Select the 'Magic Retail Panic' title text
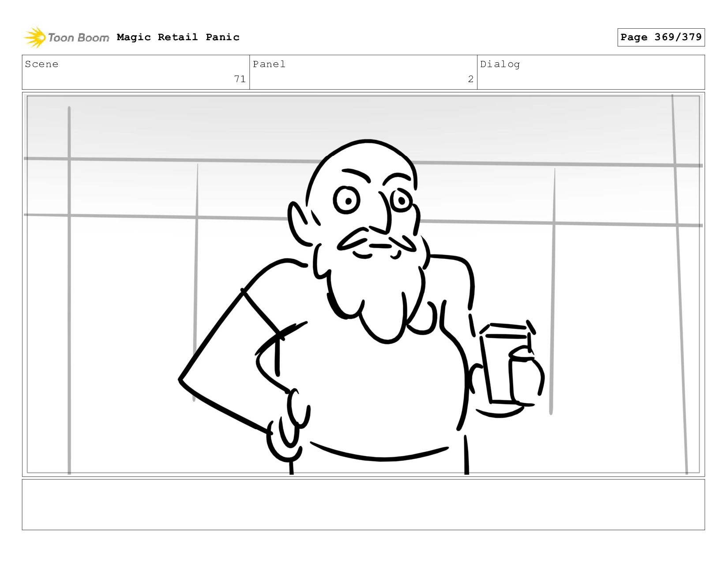728x563 pixels. tap(178, 37)
